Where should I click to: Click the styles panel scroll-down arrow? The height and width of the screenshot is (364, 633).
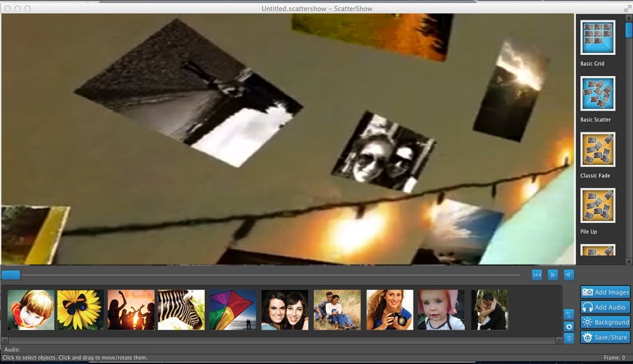coord(629,261)
